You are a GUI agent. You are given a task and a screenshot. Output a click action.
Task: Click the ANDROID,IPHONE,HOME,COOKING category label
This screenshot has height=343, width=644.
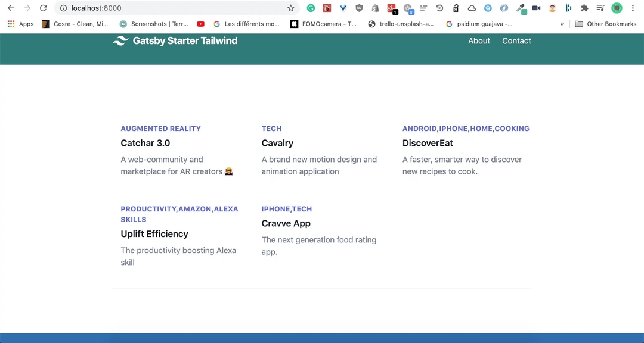point(466,129)
